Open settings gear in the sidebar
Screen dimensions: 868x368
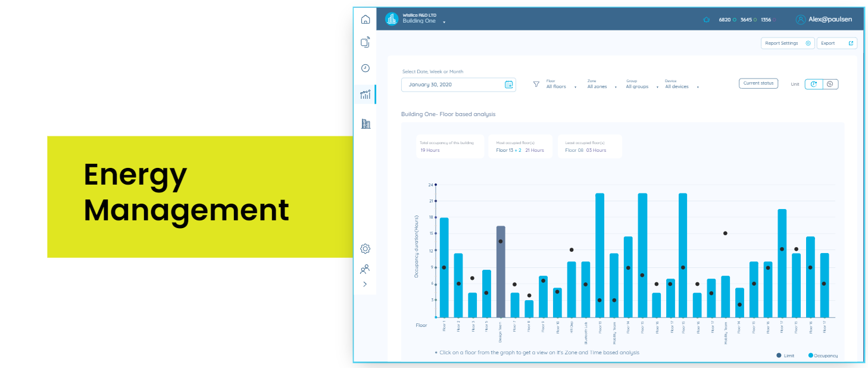coord(366,248)
